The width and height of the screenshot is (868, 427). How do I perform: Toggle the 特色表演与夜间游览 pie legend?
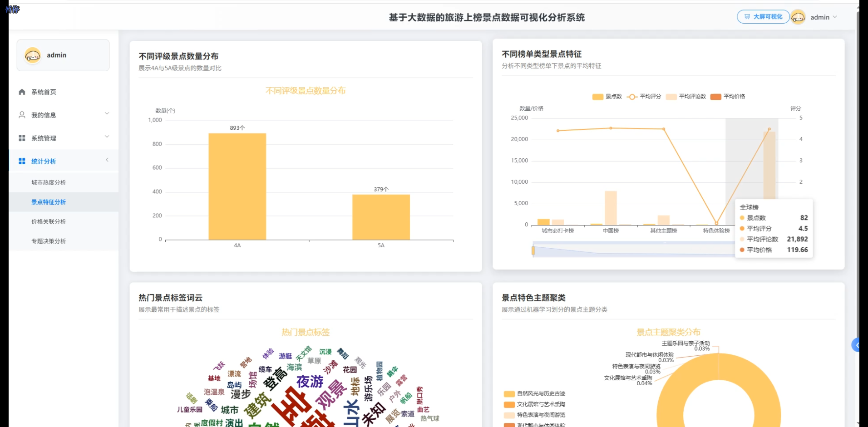(x=535, y=415)
